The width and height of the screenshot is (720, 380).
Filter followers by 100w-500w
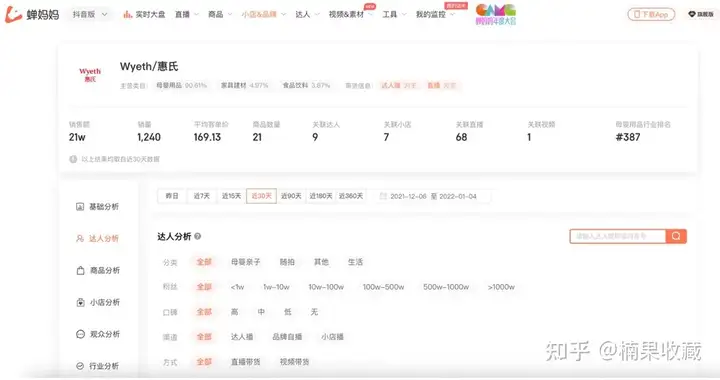point(383,287)
